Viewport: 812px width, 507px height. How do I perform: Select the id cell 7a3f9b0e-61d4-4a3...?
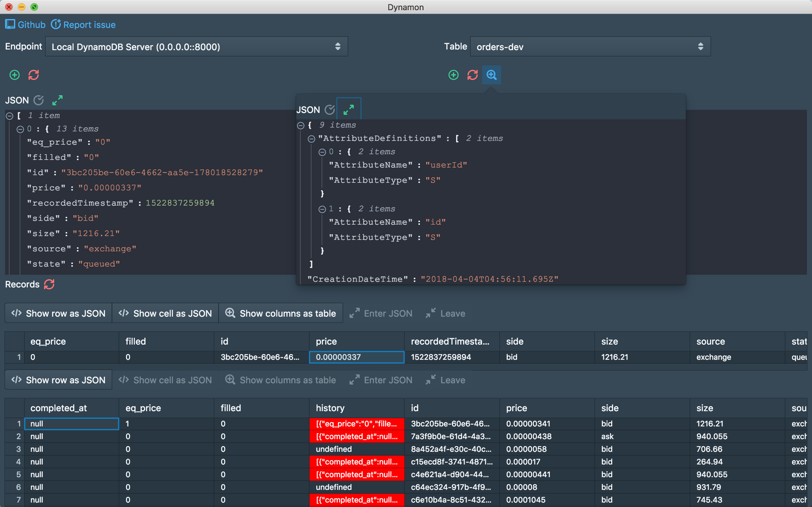pos(452,437)
